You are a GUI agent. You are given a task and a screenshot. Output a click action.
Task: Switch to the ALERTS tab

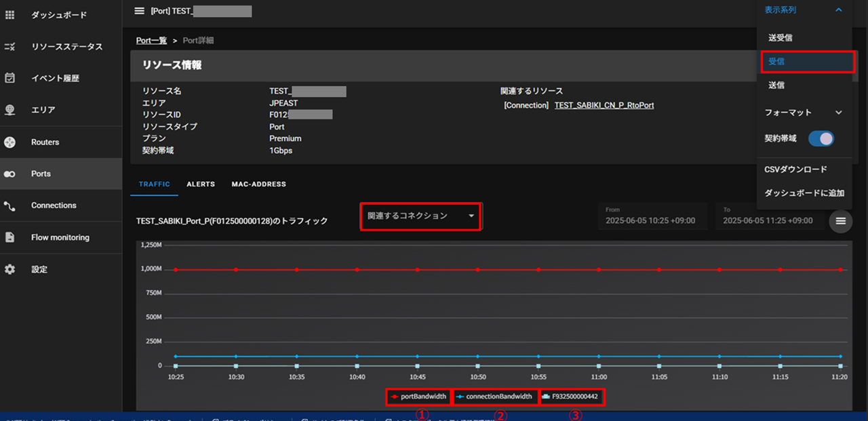pyautogui.click(x=201, y=184)
